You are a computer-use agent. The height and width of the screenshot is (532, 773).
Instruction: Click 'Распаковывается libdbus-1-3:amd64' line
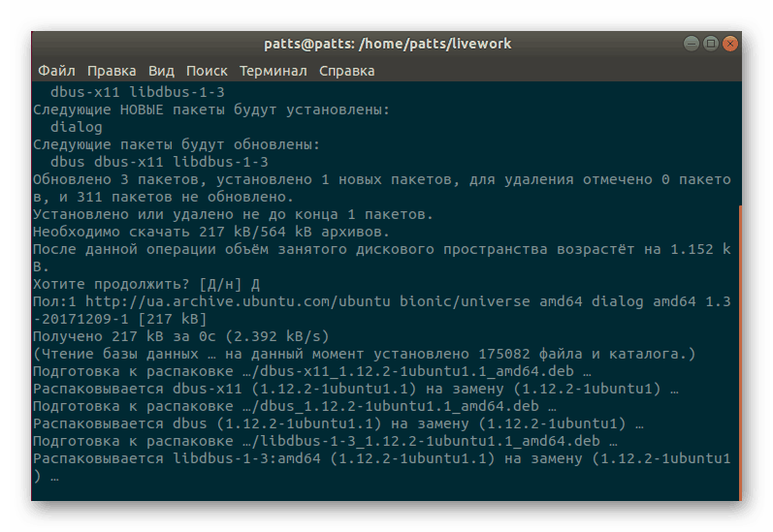coord(381,458)
